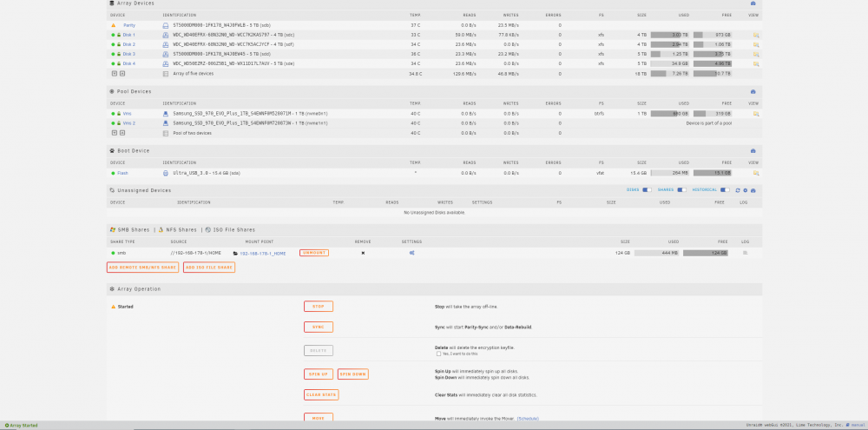Click the Disk 4 free space bar
Image resolution: width=868 pixels, height=430 pixels.
713,63
